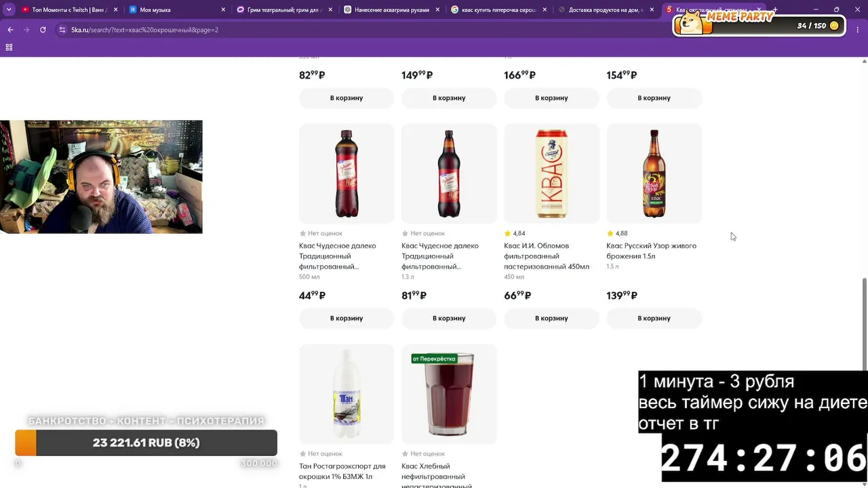868x488 pixels.
Task: Close the Грим театральный tab
Action: coord(330,9)
